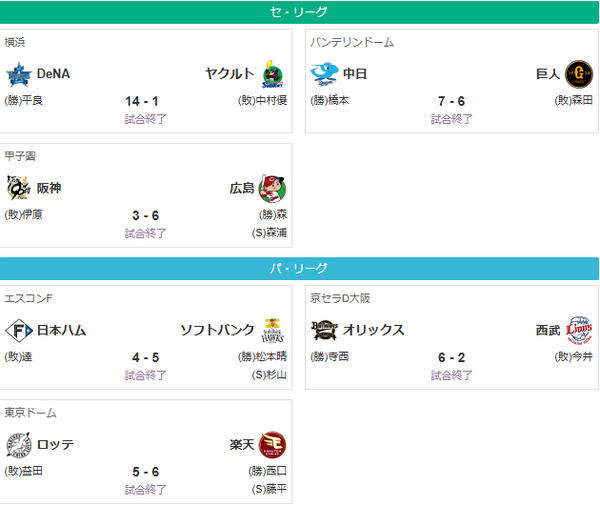
Task: Click the Orix Buffaloes team logo
Action: (324, 330)
